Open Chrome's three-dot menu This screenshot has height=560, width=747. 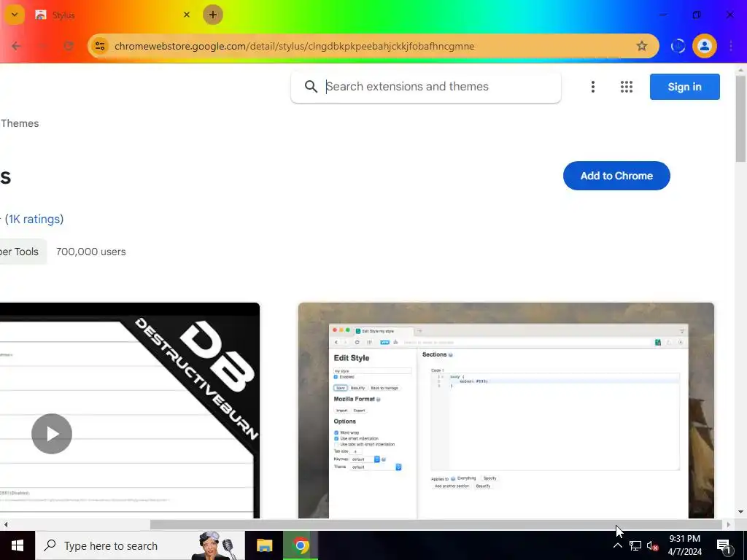(x=731, y=46)
